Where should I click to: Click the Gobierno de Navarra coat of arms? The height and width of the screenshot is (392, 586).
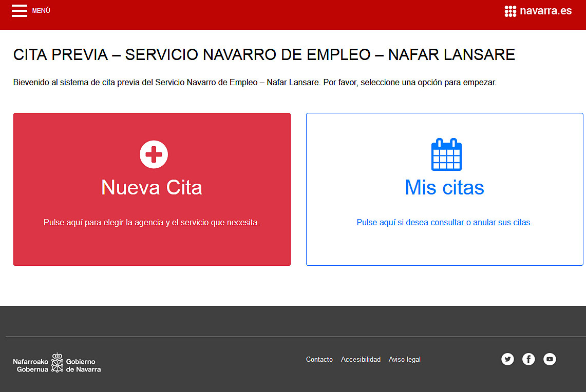57,363
